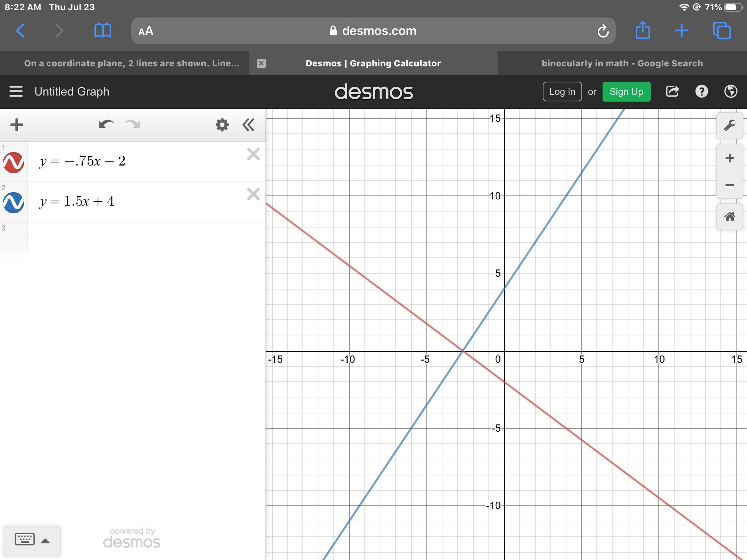This screenshot has width=747, height=560.
Task: Delete the y = 1.5x + 4 expression
Action: click(x=253, y=194)
